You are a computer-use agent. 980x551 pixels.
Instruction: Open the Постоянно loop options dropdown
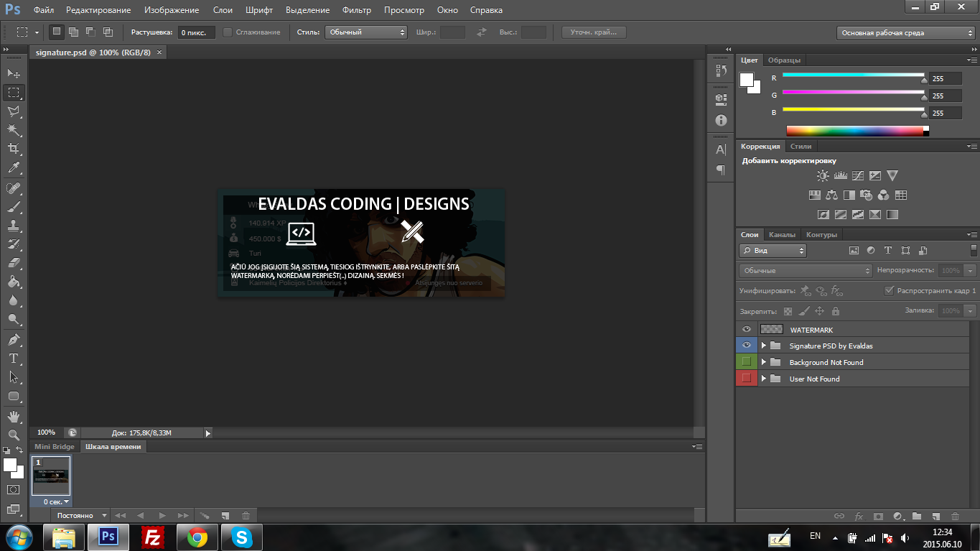point(82,516)
